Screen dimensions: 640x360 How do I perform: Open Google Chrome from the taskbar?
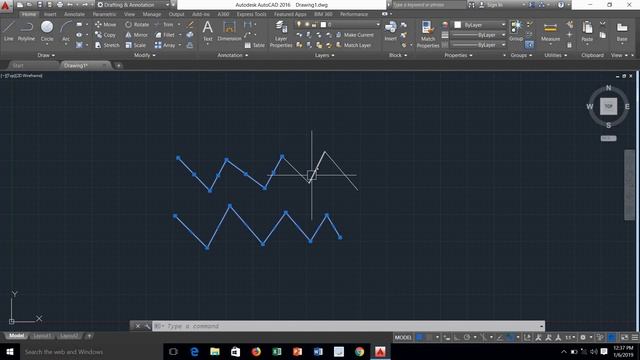click(x=359, y=351)
